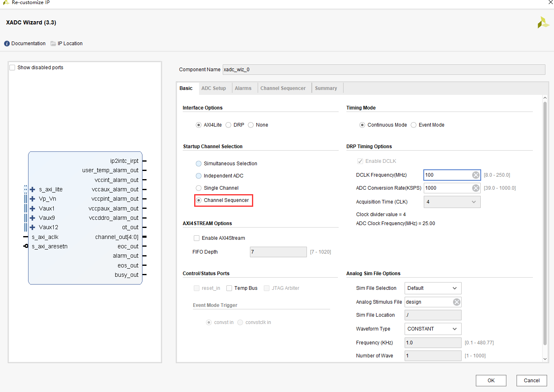
Task: Expand the Vaux1 port plus icon
Action: [33, 208]
